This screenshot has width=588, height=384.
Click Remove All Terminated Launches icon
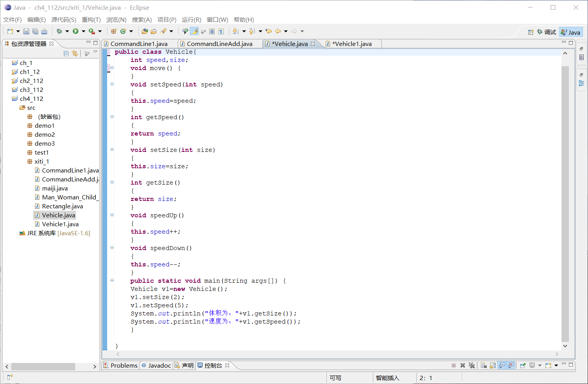pyautogui.click(x=471, y=365)
